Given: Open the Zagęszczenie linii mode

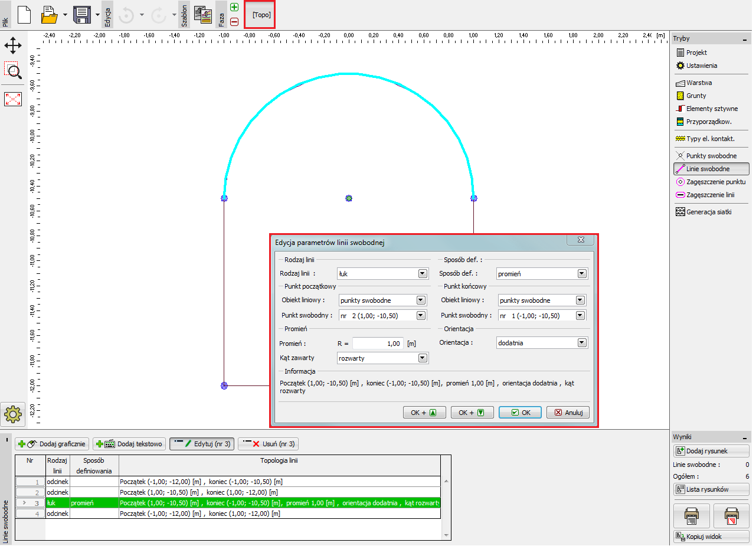Looking at the screenshot, I should pos(705,195).
